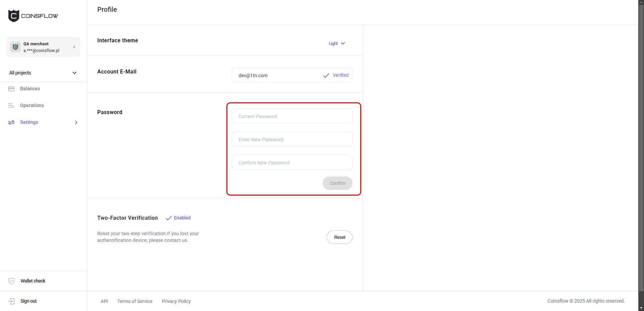The width and height of the screenshot is (644, 311).
Task: Click the Coinsflow logo in the sidebar
Action: click(33, 15)
